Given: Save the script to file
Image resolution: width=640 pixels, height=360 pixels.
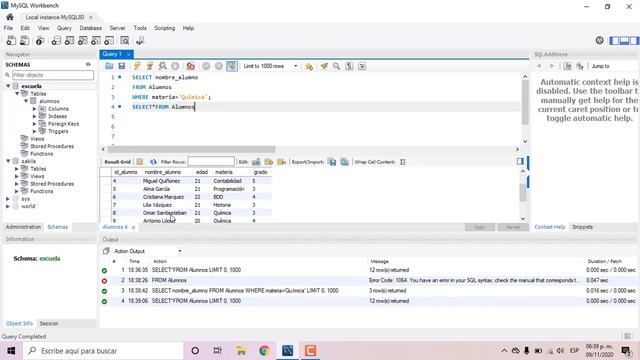Looking at the screenshot, I should (x=122, y=66).
